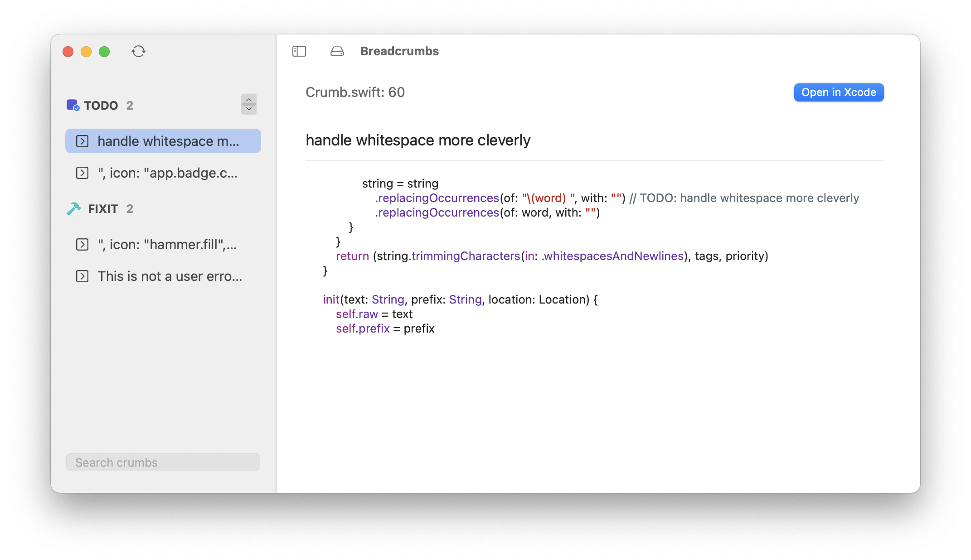Viewport: 971px width, 560px height.
Task: Click the drive icon beside Breadcrumbs
Action: [337, 51]
